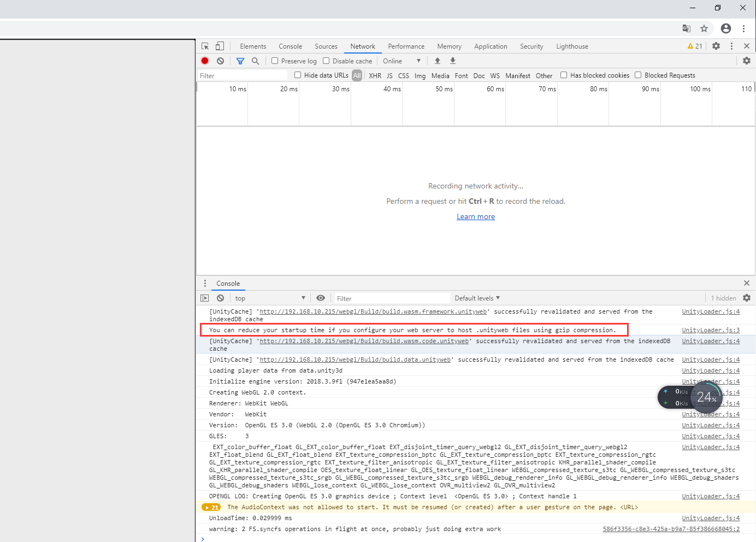Open the Application tab
Viewport: 756px width, 542px height.
491,46
